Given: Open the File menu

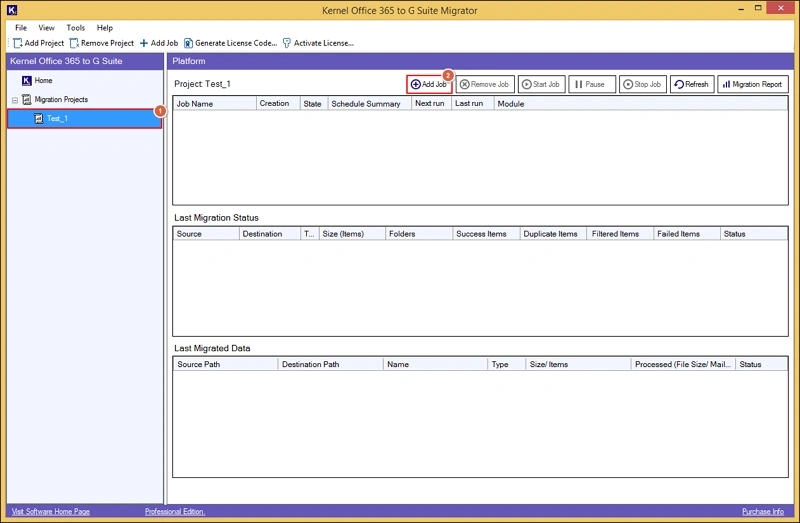Looking at the screenshot, I should pyautogui.click(x=21, y=28).
